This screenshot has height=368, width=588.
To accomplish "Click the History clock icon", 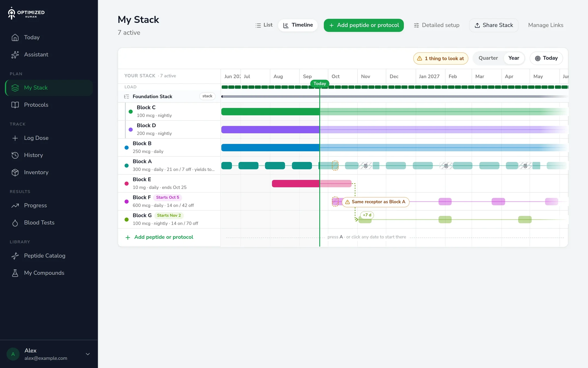I will click(x=15, y=155).
